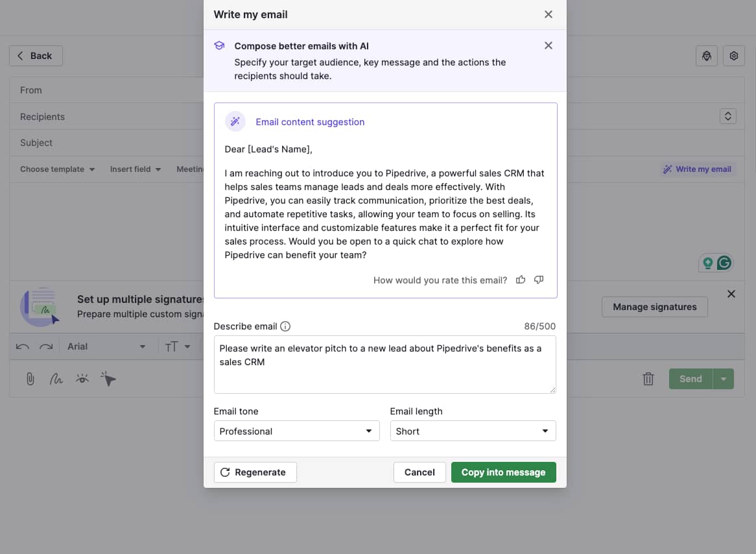This screenshot has height=554, width=756.
Task: Click the magic wand email suggestion icon
Action: point(235,121)
